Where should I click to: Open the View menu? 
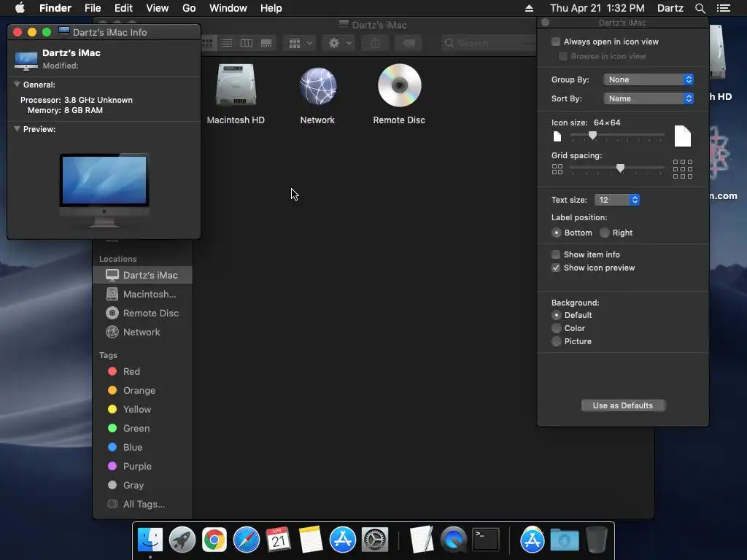pyautogui.click(x=158, y=8)
